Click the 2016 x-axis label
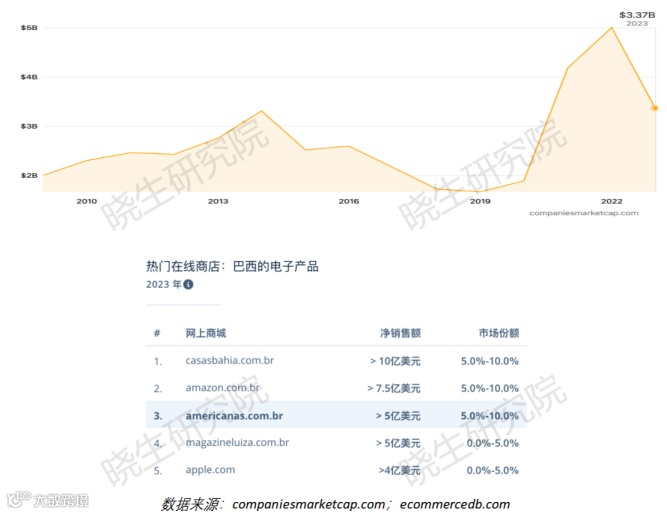The width and height of the screenshot is (667, 514). tap(349, 201)
